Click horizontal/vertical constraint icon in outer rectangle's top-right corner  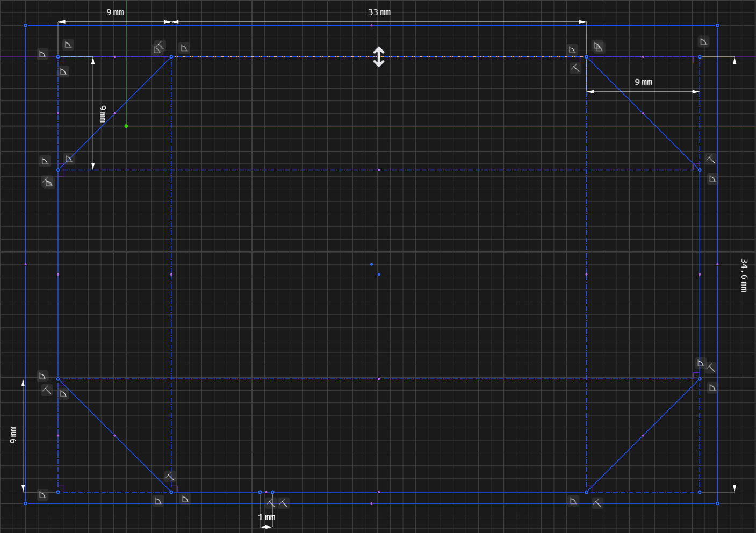click(x=703, y=42)
